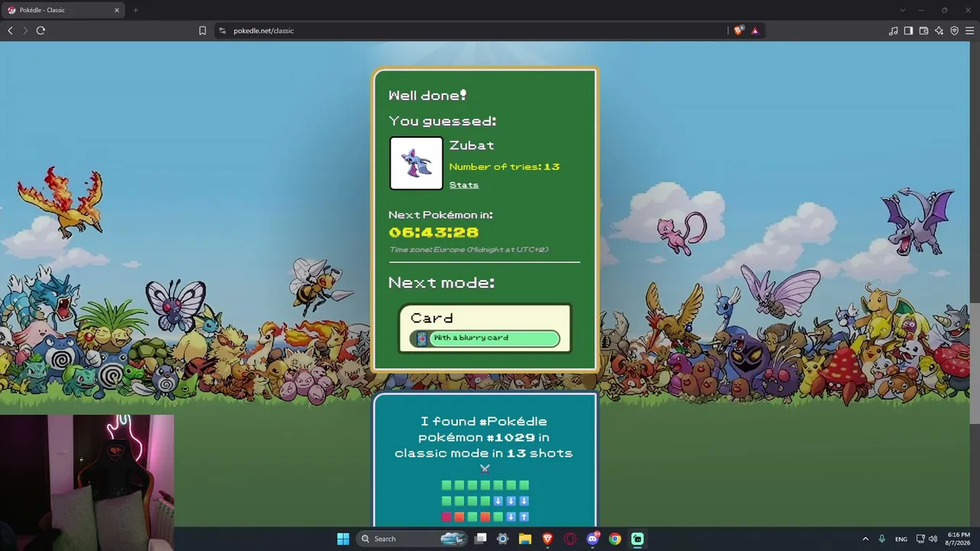Bookmark this page in the address bar

pos(202,31)
